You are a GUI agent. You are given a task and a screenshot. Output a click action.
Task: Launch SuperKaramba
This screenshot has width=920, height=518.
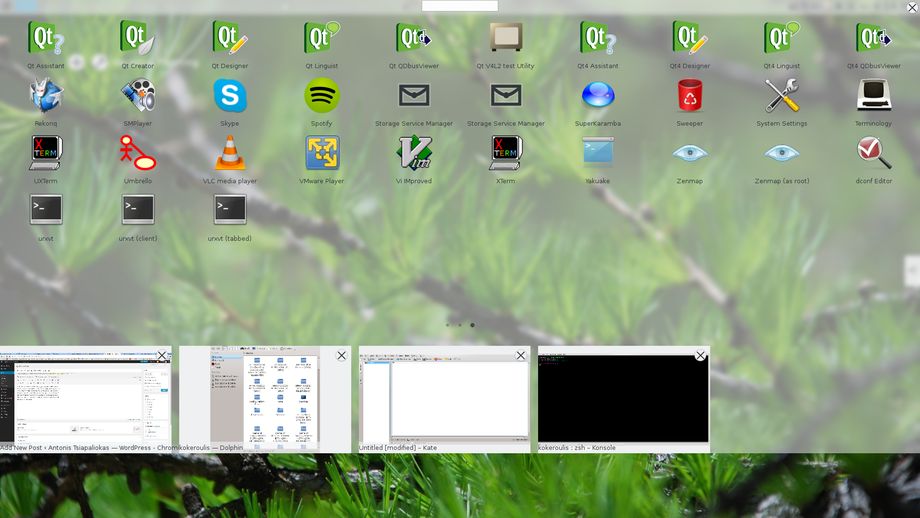598,96
